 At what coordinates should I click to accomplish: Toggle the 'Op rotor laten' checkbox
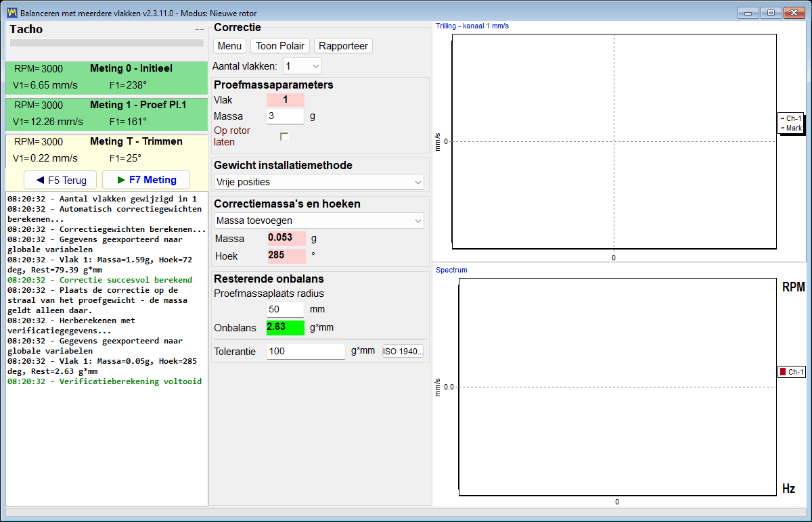(x=284, y=137)
